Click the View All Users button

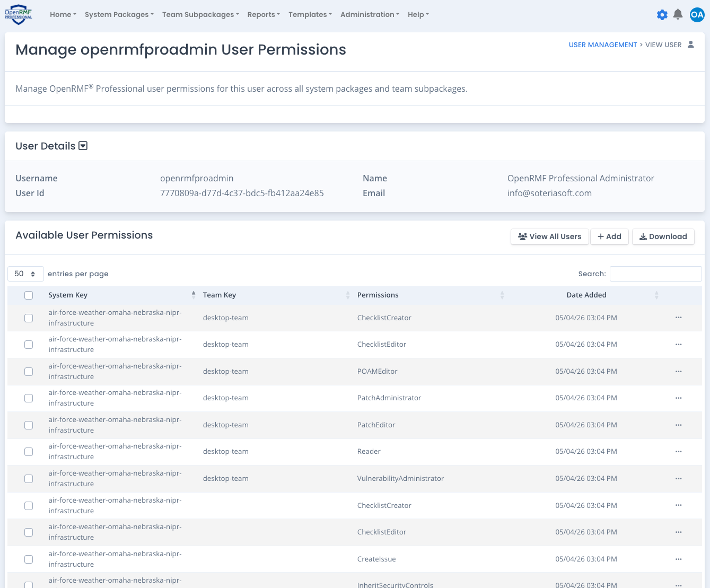click(x=550, y=236)
